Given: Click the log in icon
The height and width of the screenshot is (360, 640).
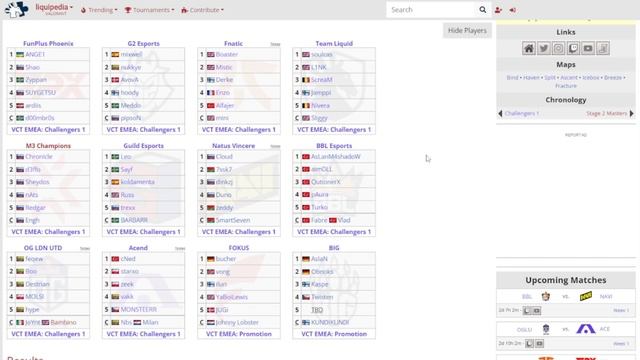Looking at the screenshot, I should click(513, 10).
